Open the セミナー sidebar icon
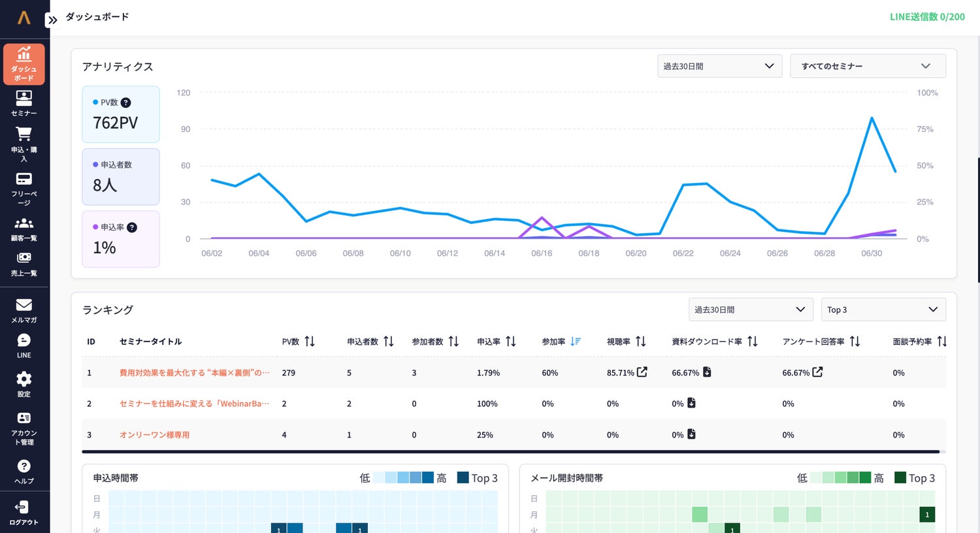Screen dimensions: 980x533 coord(24,98)
